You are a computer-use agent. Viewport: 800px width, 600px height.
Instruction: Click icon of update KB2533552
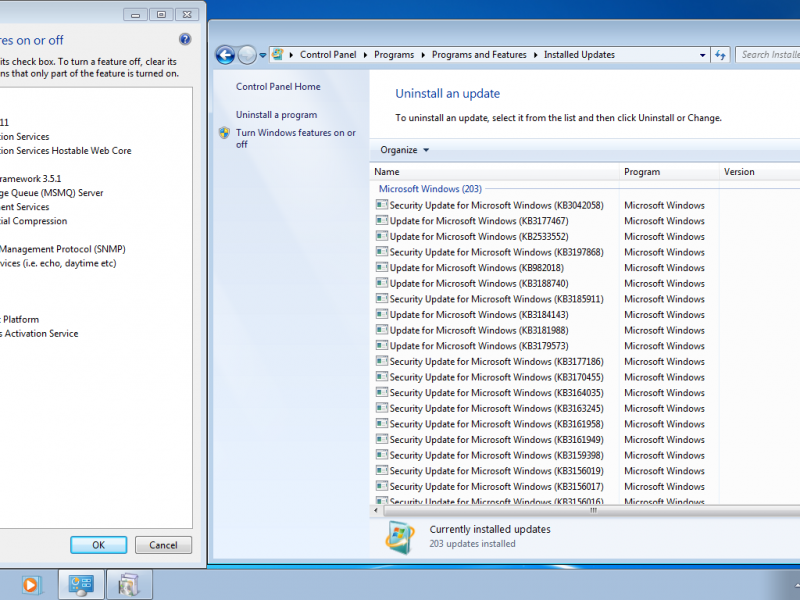(x=382, y=236)
